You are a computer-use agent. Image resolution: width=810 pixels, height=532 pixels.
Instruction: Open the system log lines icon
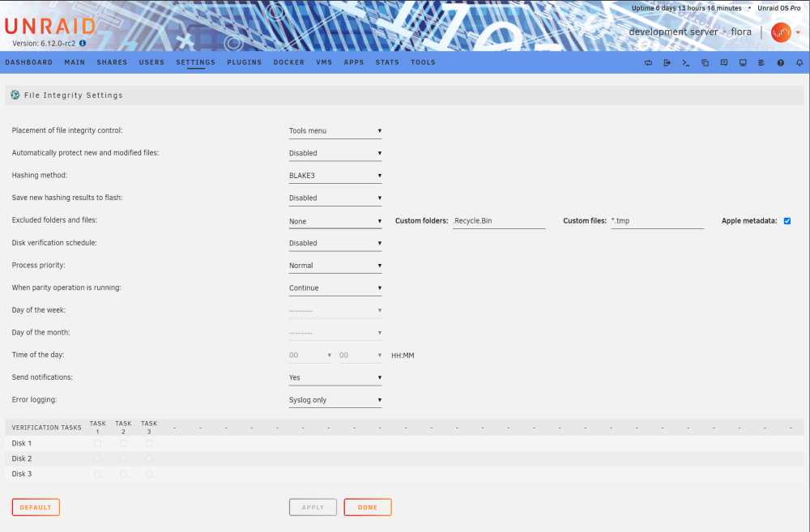point(761,62)
